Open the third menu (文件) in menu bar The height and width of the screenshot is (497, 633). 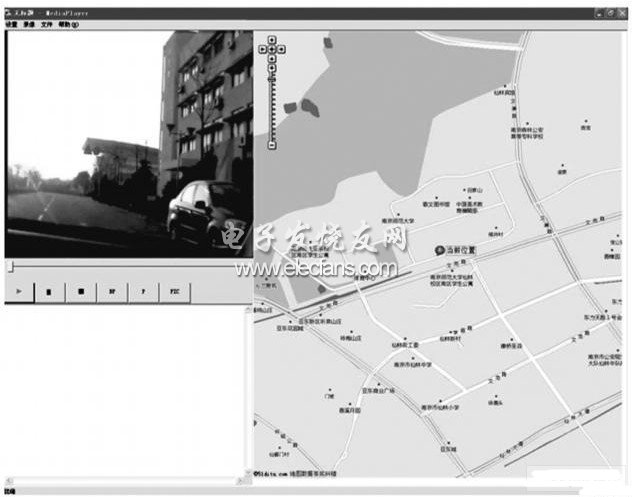click(47, 23)
